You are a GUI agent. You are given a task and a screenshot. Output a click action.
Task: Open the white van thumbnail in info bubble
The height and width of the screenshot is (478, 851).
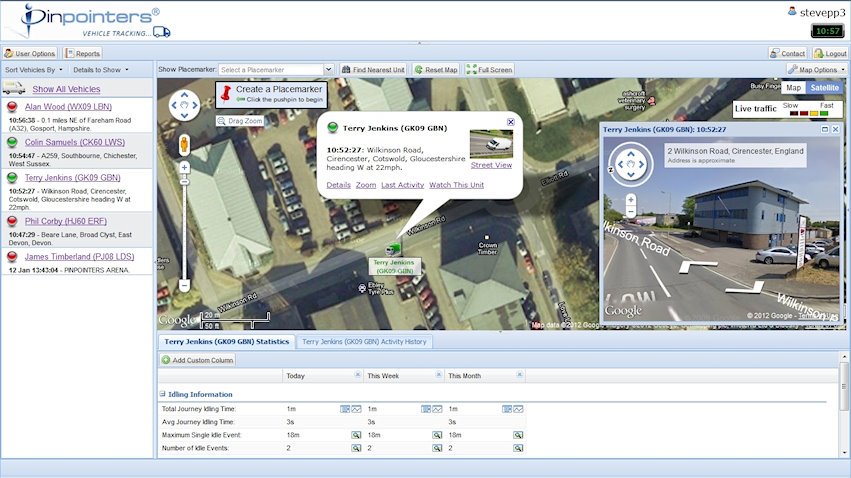[x=491, y=144]
